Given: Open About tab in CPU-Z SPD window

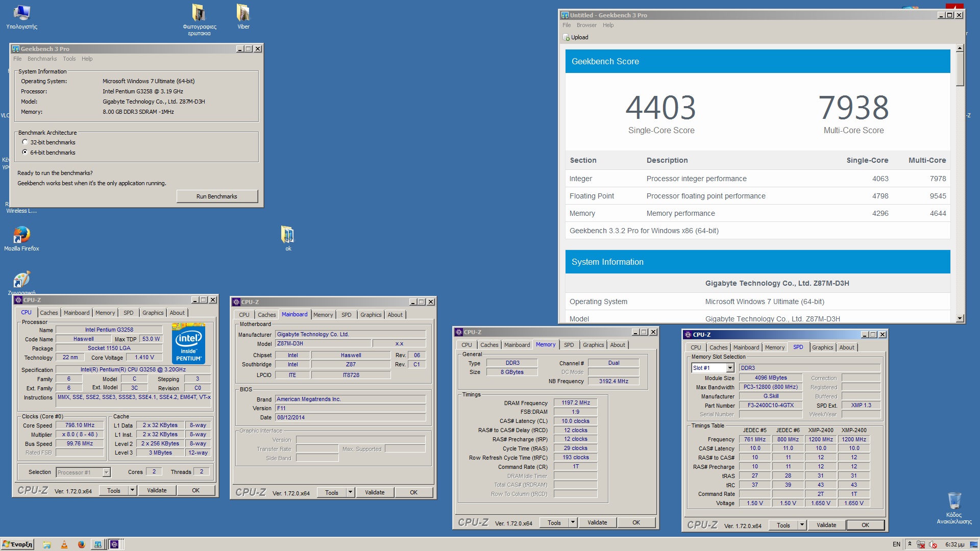Looking at the screenshot, I should pos(847,347).
